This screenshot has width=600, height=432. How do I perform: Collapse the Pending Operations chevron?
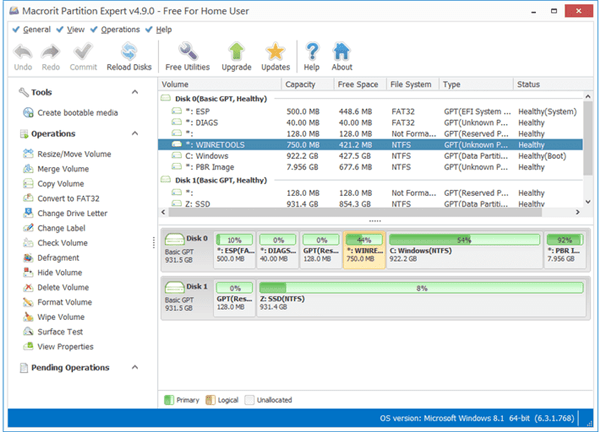click(x=135, y=367)
